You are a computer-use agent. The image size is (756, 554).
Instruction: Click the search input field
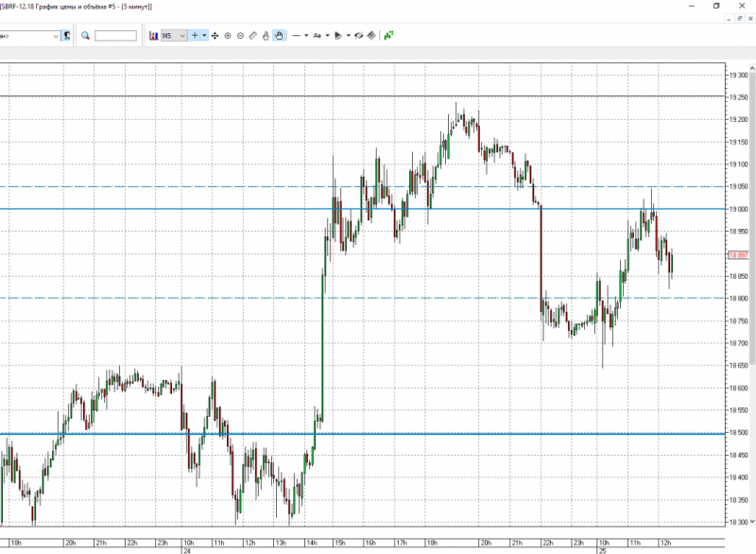coord(115,36)
